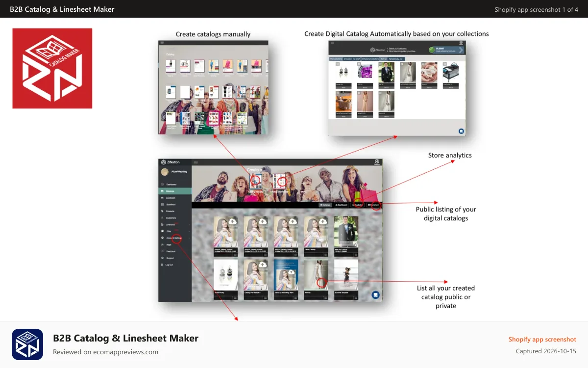Open chat bubble in the dashboard window
588x368 pixels.
tap(375, 295)
